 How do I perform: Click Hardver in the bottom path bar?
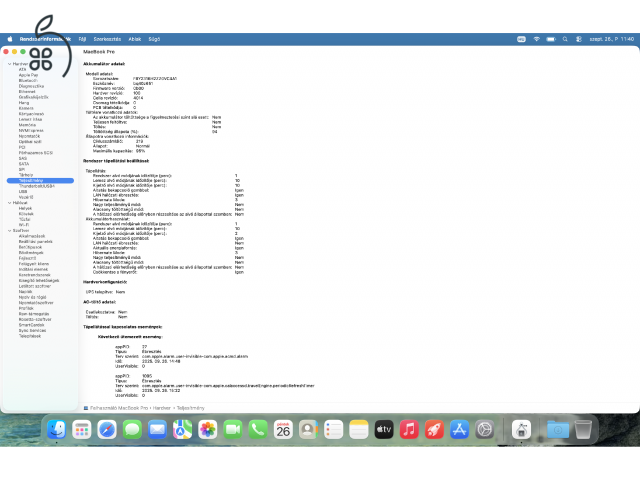162,408
